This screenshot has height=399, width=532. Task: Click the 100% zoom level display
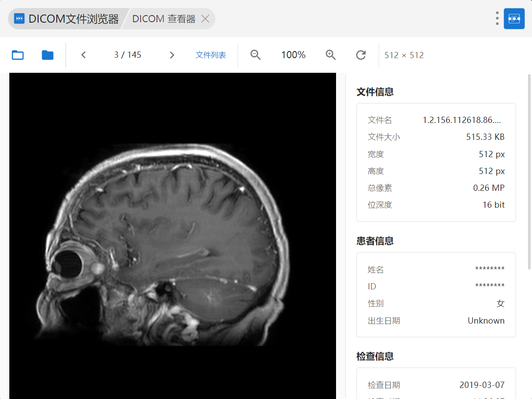pyautogui.click(x=293, y=55)
